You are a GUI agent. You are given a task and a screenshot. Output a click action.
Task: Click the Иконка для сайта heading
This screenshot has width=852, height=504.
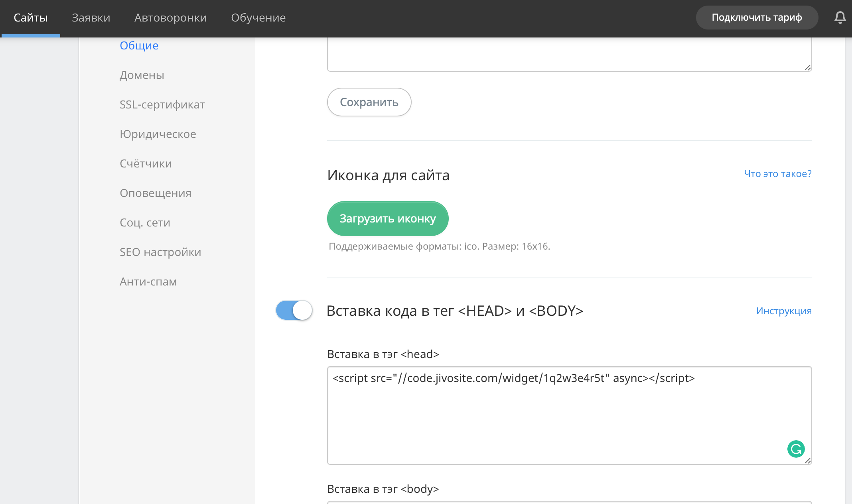[388, 175]
